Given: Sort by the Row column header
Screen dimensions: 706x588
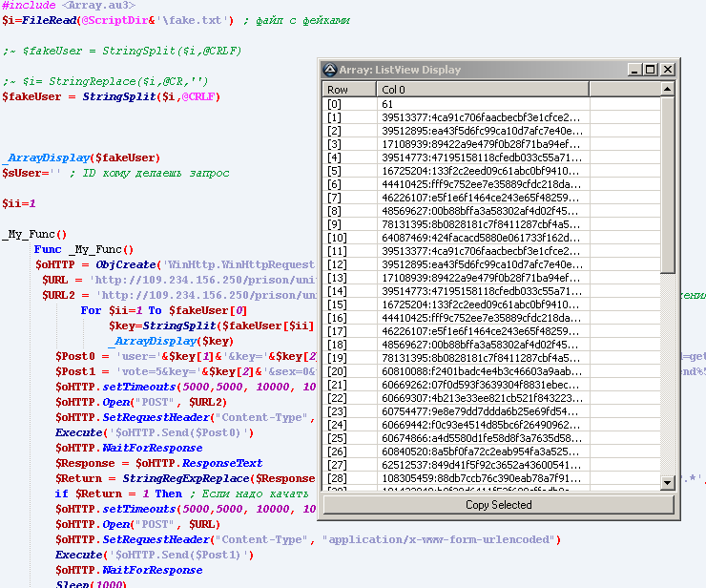Looking at the screenshot, I should pos(350,90).
